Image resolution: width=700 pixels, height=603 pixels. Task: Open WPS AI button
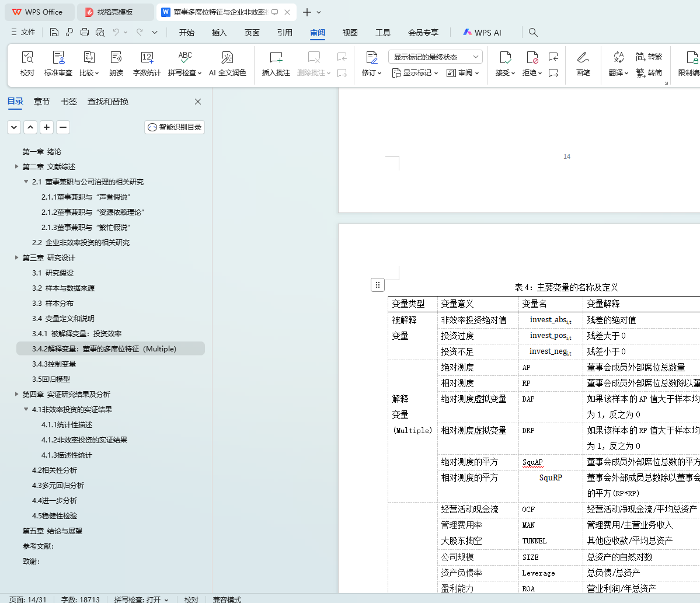pos(482,33)
